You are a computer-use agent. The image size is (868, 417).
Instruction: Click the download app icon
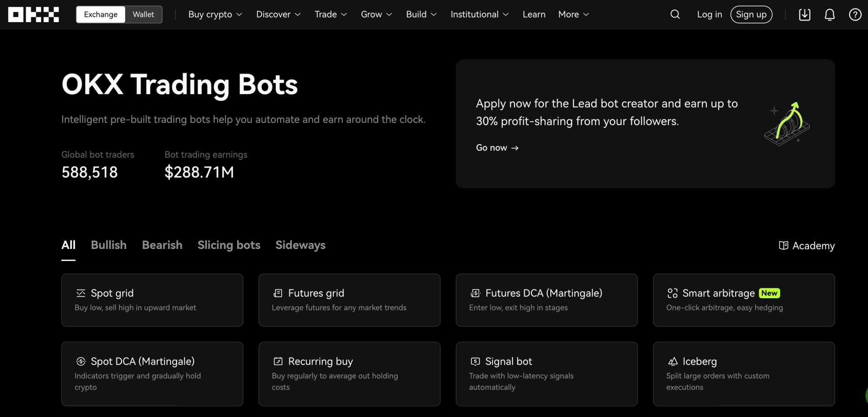[804, 14]
